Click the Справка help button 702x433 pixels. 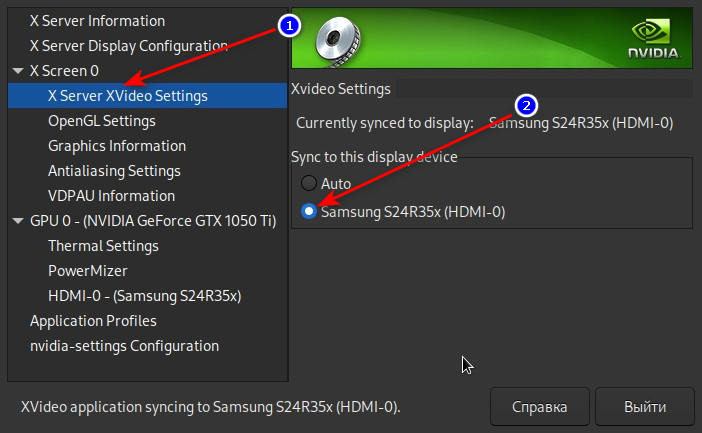point(539,407)
